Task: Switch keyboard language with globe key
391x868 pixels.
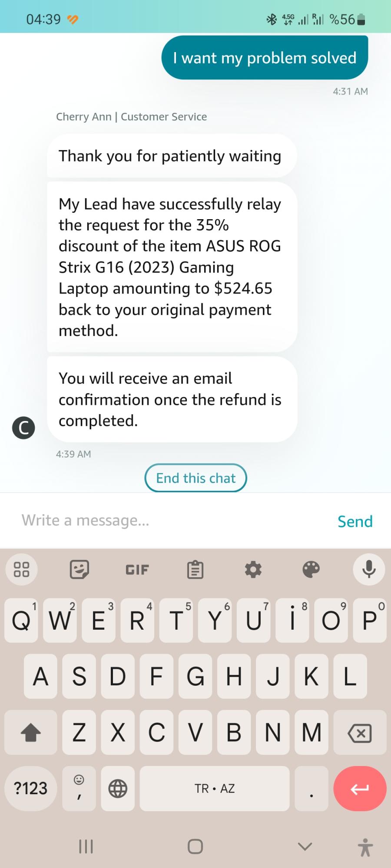Action: (118, 788)
